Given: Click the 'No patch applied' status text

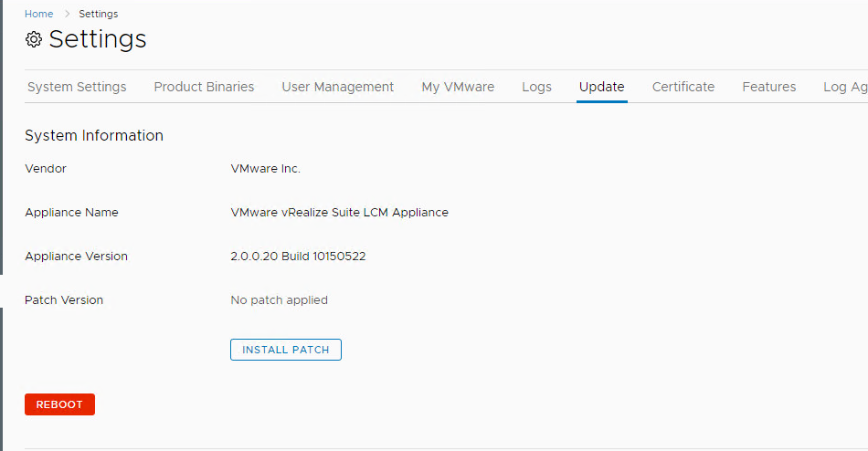Looking at the screenshot, I should point(279,300).
